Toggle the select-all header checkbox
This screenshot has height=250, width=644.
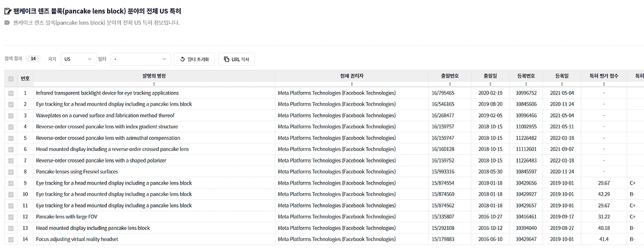click(x=11, y=78)
